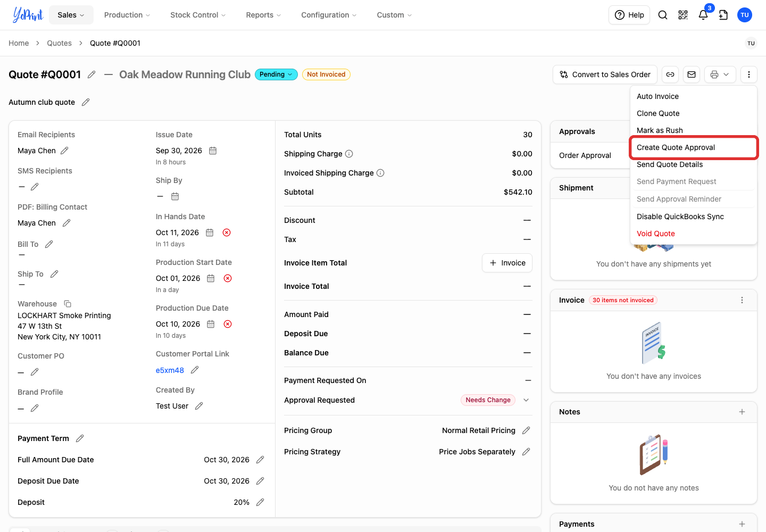Open Issue Date calendar picker

[213, 151]
